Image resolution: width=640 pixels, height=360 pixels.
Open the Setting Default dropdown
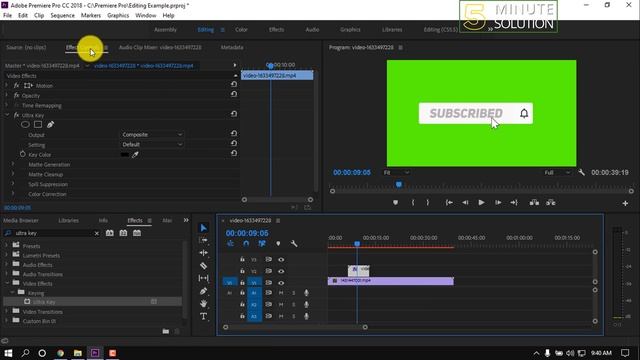point(152,144)
